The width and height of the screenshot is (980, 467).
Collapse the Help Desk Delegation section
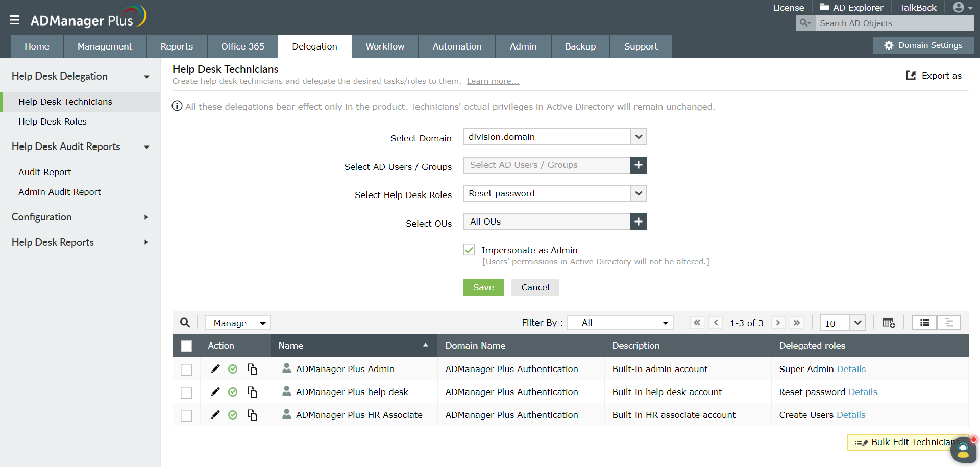[146, 77]
